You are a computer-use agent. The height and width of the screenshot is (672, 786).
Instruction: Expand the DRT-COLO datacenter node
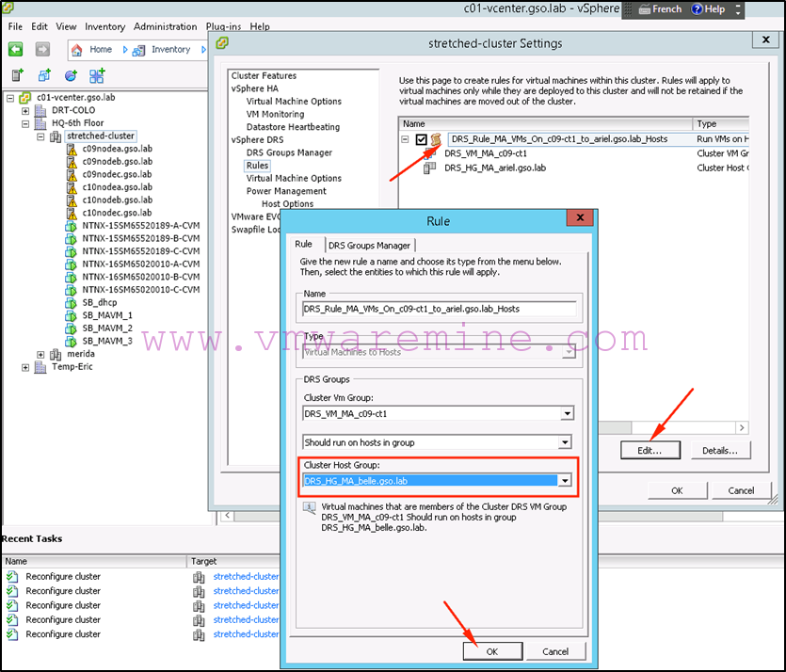coord(25,111)
